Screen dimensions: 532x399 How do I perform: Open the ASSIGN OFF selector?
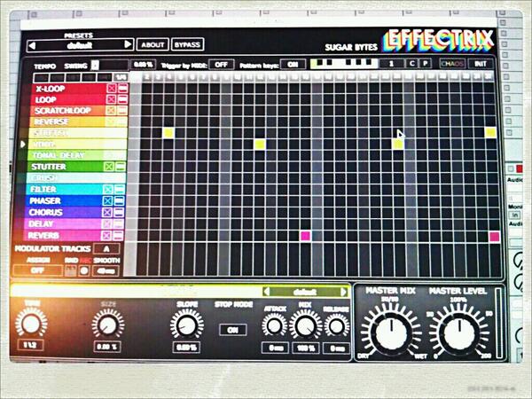(37, 270)
